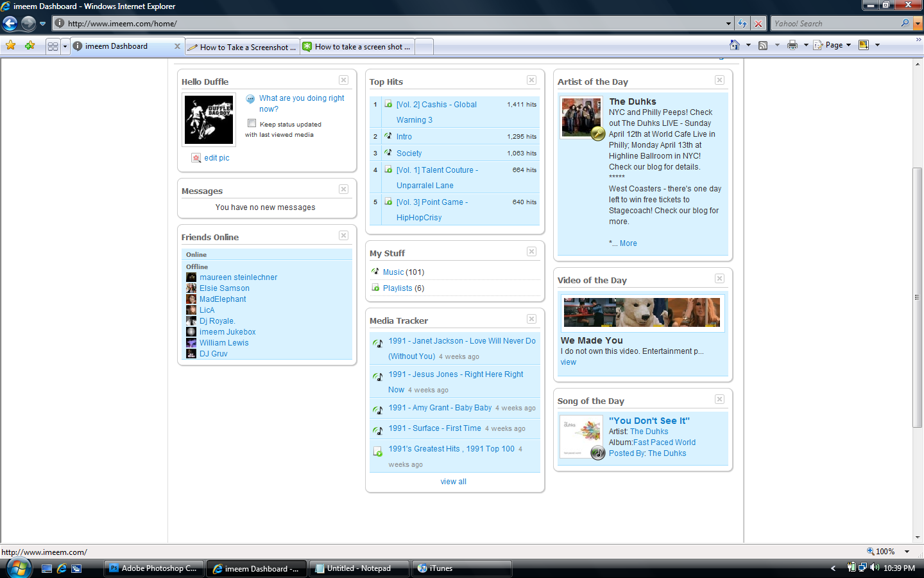
Task: Click the music icon beside Society
Action: tap(388, 153)
